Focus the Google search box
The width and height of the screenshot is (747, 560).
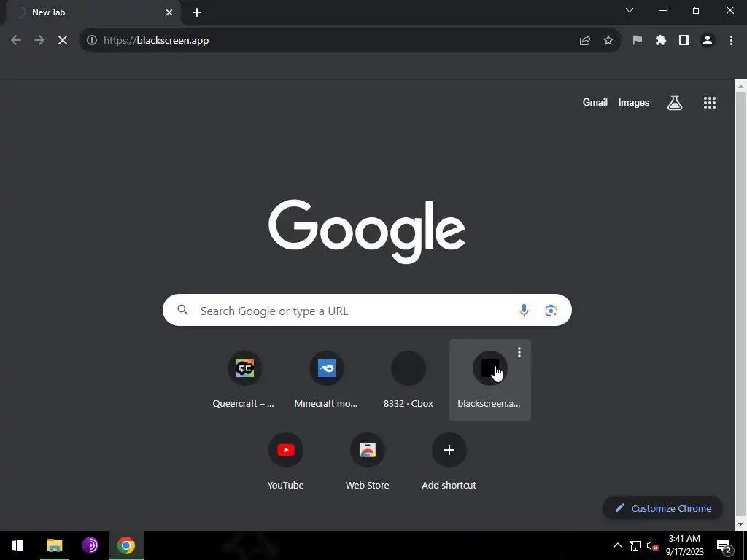point(367,310)
